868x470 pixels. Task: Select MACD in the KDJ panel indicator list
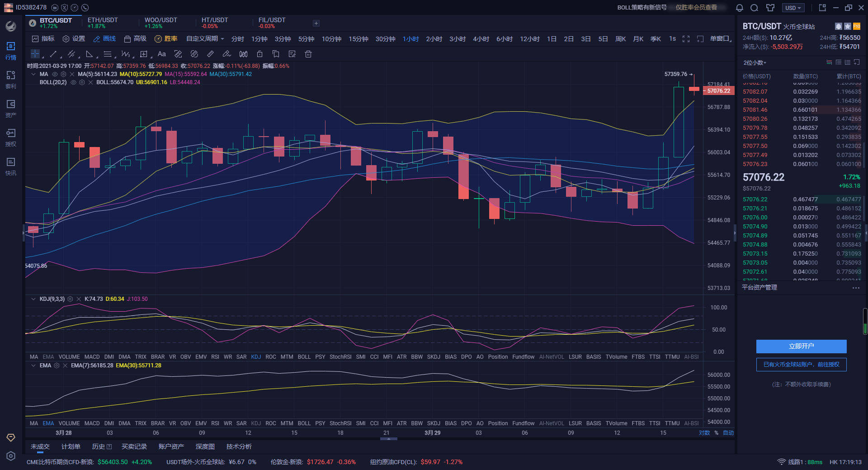coord(92,357)
